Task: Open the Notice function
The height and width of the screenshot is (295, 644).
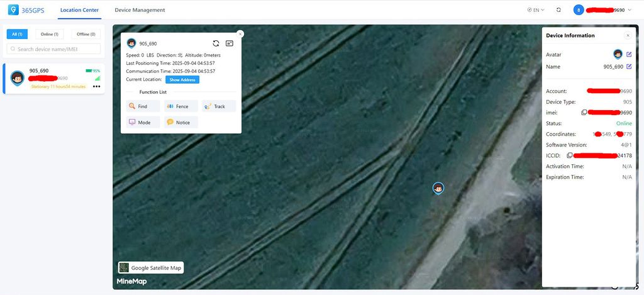Action: (x=181, y=122)
